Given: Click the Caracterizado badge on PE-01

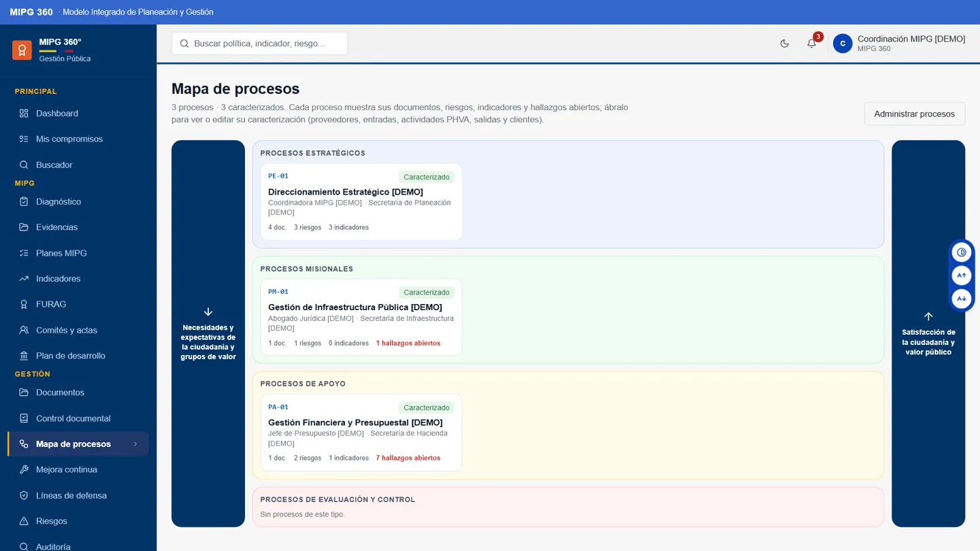Looking at the screenshot, I should [427, 177].
